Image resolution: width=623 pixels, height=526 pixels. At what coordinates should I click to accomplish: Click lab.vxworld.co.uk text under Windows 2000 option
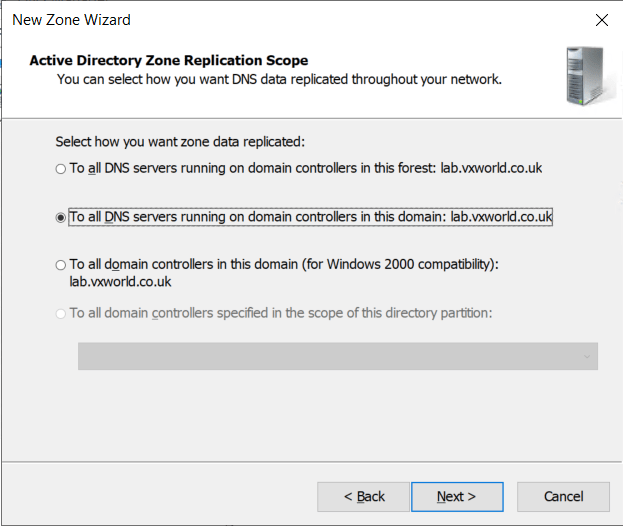120,282
